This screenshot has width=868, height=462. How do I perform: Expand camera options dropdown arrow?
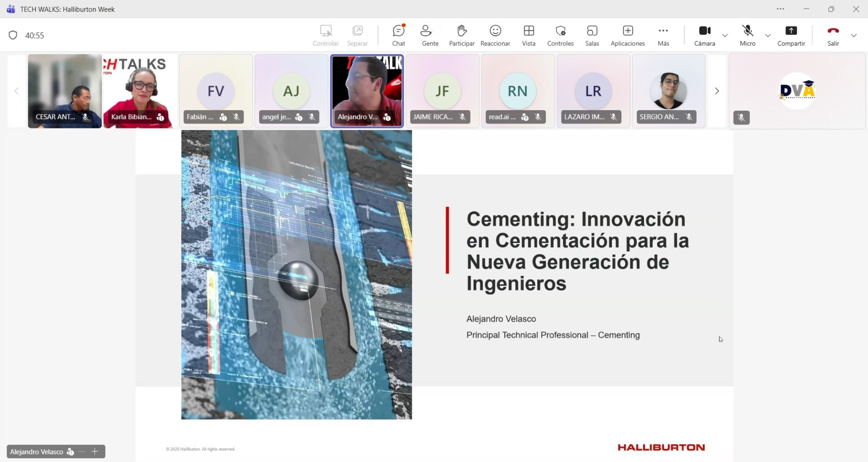[x=725, y=36]
